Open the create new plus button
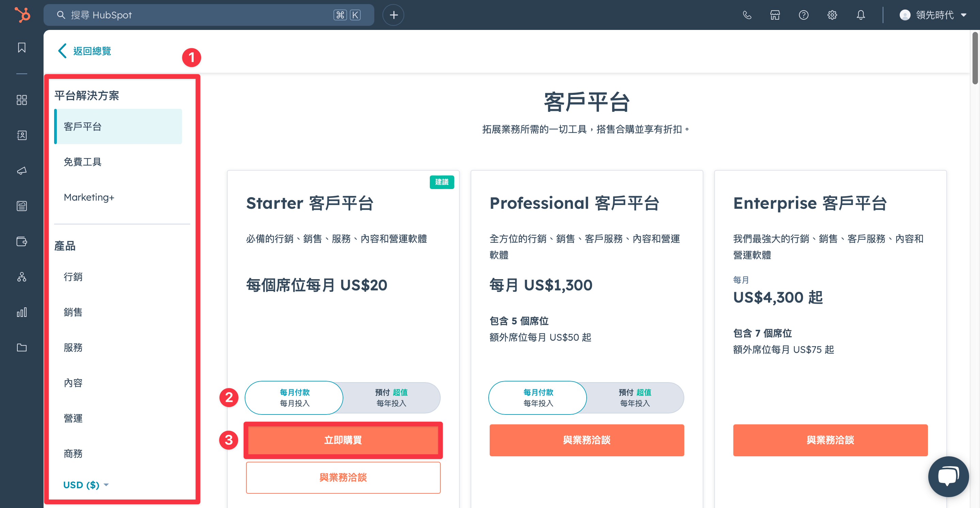This screenshot has height=508, width=980. [x=393, y=15]
